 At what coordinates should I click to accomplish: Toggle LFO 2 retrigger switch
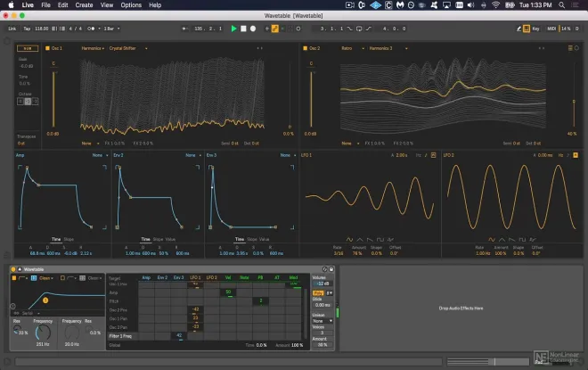click(x=576, y=155)
